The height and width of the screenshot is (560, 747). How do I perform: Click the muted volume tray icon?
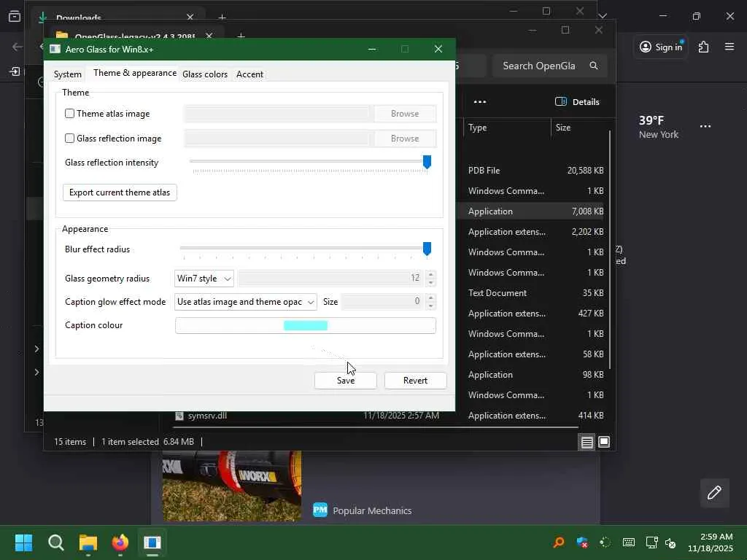click(670, 542)
